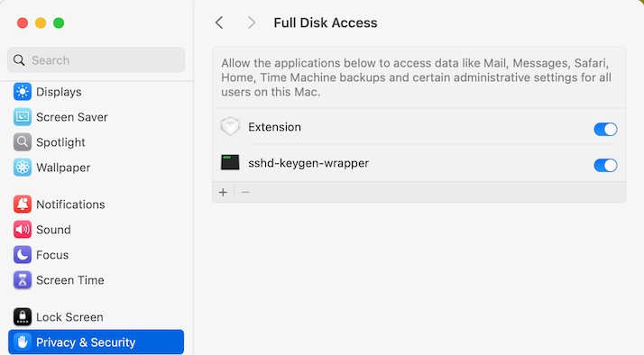Disable Full Disk Access for Extension
644x355 pixels.
pyautogui.click(x=605, y=129)
